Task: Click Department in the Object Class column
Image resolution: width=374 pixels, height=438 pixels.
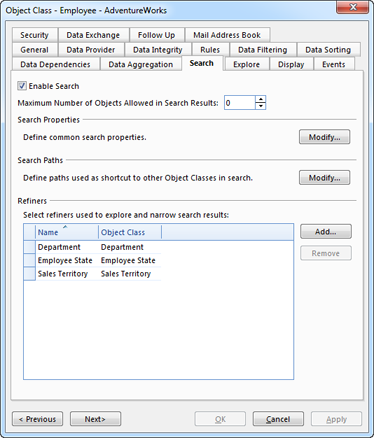Action: tap(122, 247)
